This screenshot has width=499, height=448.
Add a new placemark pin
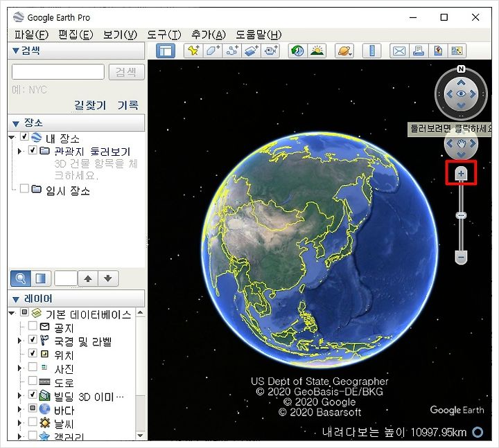193,51
